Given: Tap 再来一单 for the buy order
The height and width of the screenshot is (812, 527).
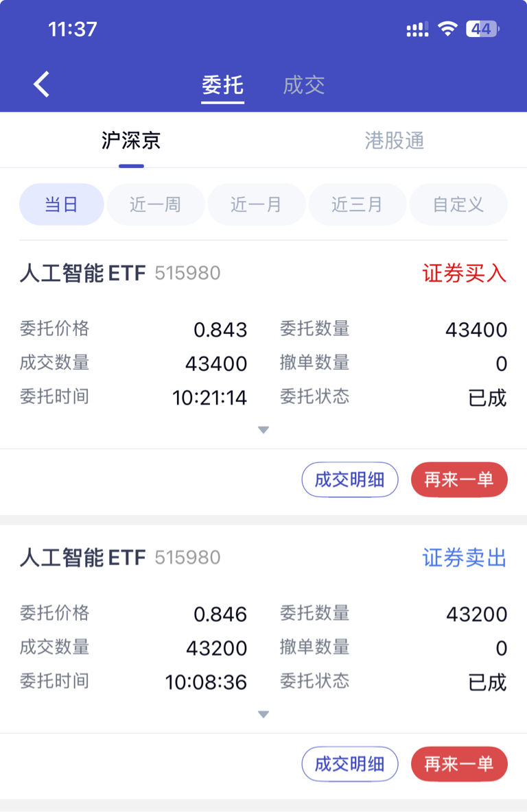Looking at the screenshot, I should tap(459, 479).
